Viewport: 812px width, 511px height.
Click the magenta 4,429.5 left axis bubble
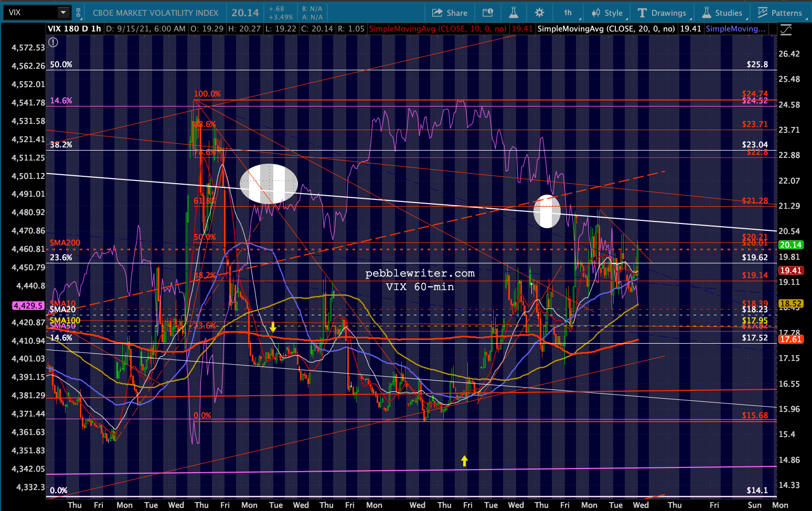pos(28,305)
